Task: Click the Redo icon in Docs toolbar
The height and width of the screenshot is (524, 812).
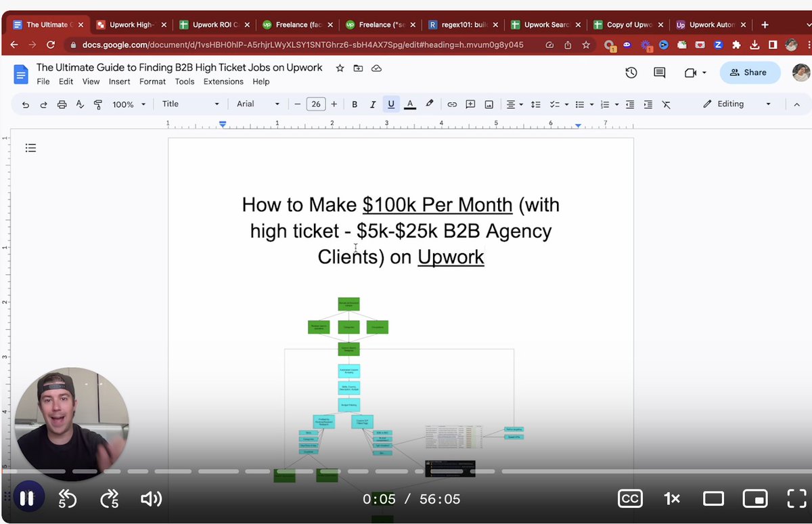Action: click(44, 104)
